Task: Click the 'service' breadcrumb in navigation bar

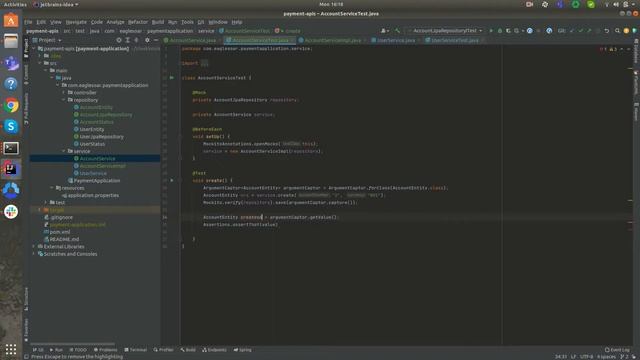Action: tap(206, 31)
